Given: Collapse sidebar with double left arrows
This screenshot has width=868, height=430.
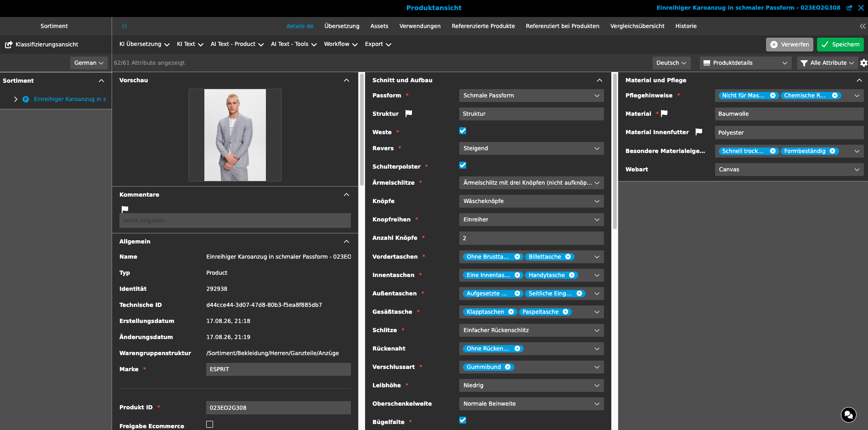Looking at the screenshot, I should [x=124, y=26].
